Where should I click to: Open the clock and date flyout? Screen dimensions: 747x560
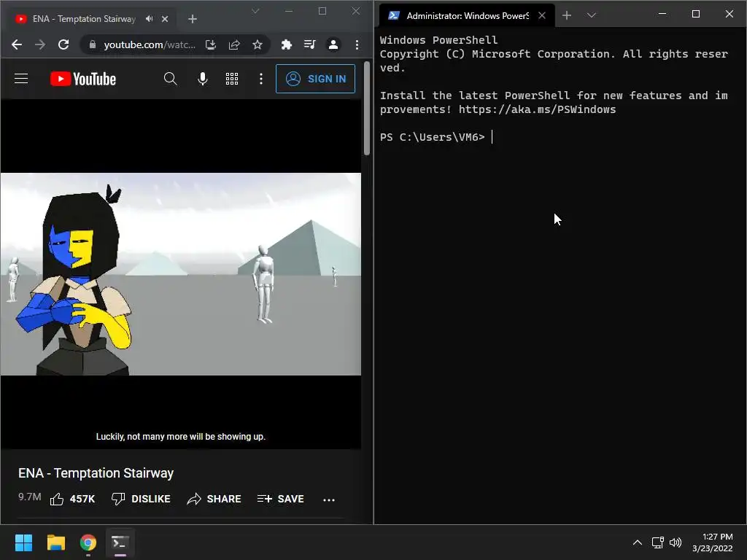click(713, 542)
